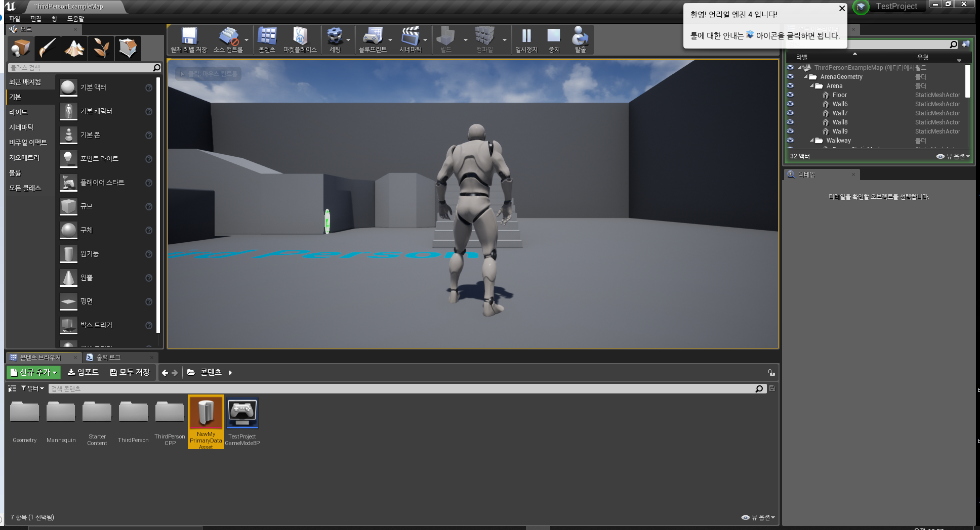
Task: Toggle visibility of the Arena folder
Action: click(790, 86)
